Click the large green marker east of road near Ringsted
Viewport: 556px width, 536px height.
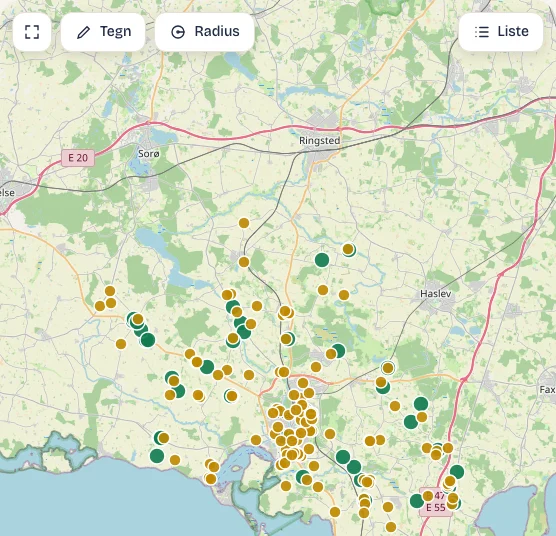[x=322, y=260]
